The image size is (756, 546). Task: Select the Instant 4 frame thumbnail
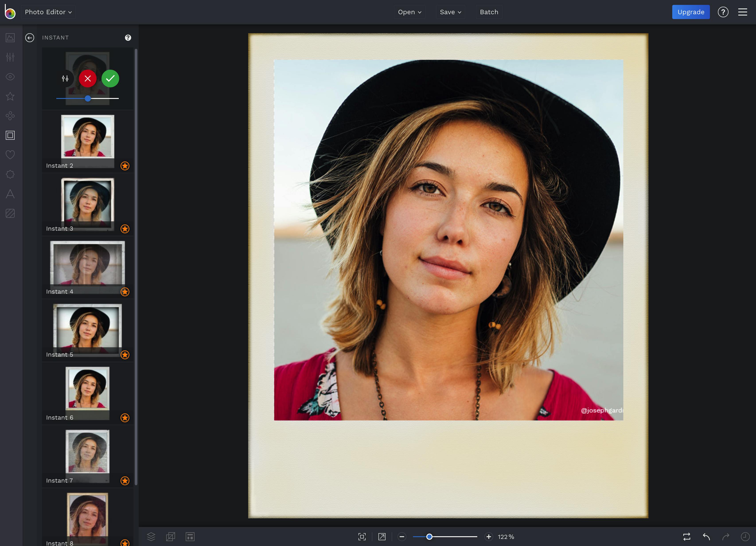pyautogui.click(x=87, y=263)
